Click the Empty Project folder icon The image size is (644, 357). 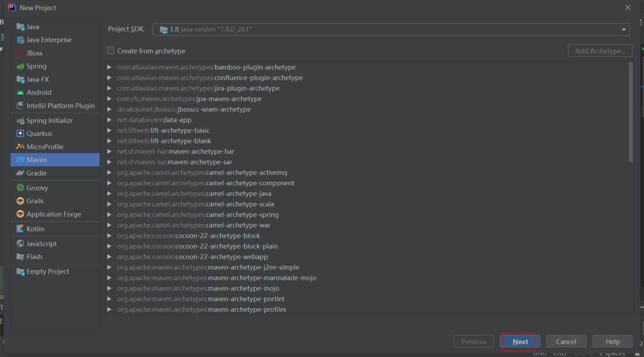pyautogui.click(x=20, y=272)
